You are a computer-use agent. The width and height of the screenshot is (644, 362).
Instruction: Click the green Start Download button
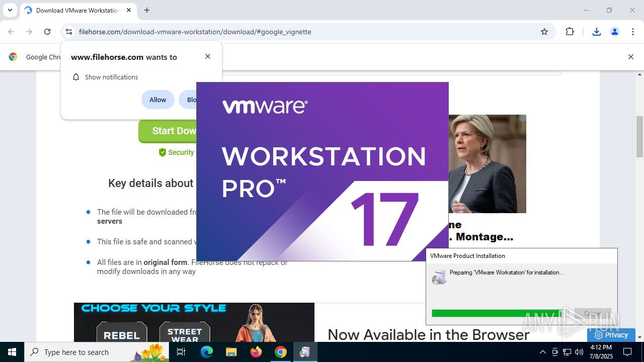[168, 131]
